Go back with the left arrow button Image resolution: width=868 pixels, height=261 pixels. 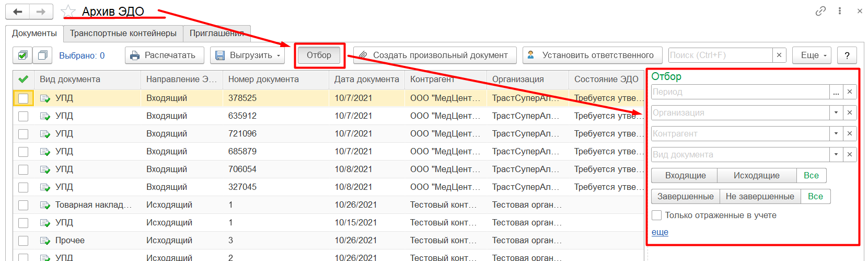(x=17, y=12)
